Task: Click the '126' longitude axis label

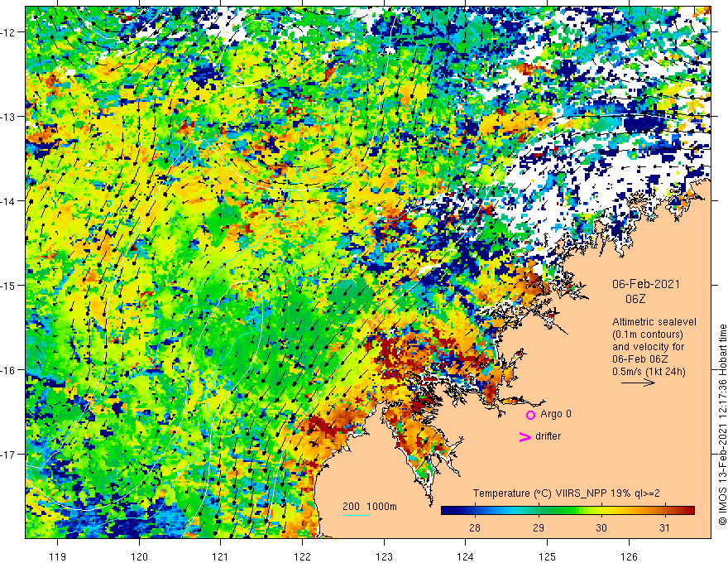Action: pos(629,556)
